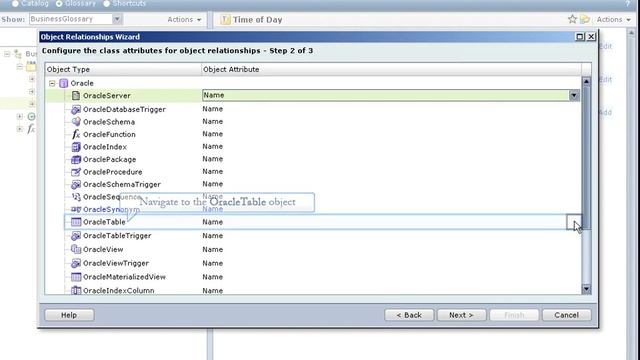Click the OracleProcedure icon
The width and height of the screenshot is (640, 360).
point(76,172)
